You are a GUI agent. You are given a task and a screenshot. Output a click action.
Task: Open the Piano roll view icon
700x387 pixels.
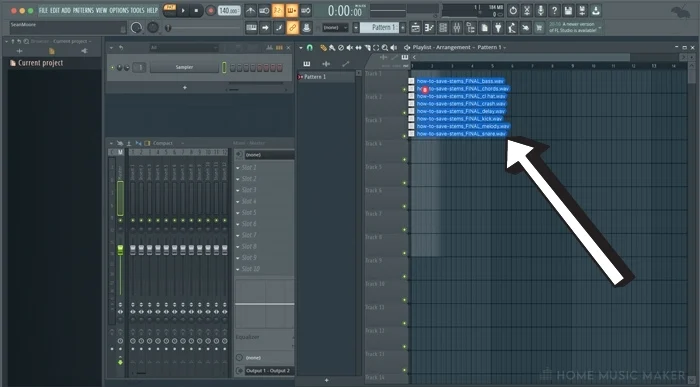pos(429,28)
